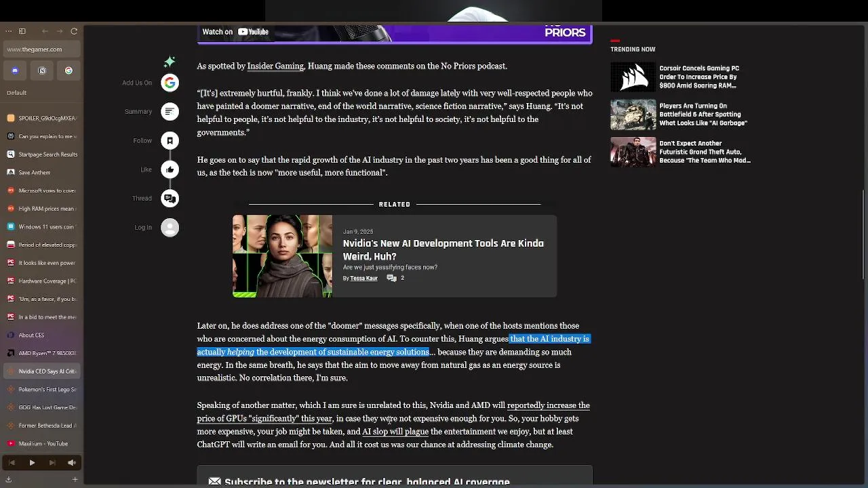Click the www.thegamer.com address bar
The width and height of the screenshot is (868, 488).
coord(41,49)
